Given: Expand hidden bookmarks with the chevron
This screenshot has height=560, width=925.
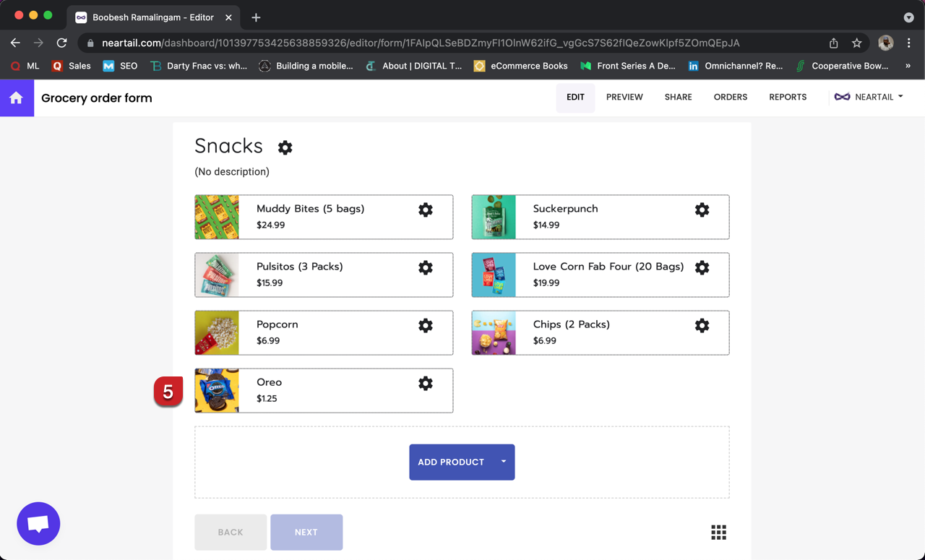Looking at the screenshot, I should point(909,66).
